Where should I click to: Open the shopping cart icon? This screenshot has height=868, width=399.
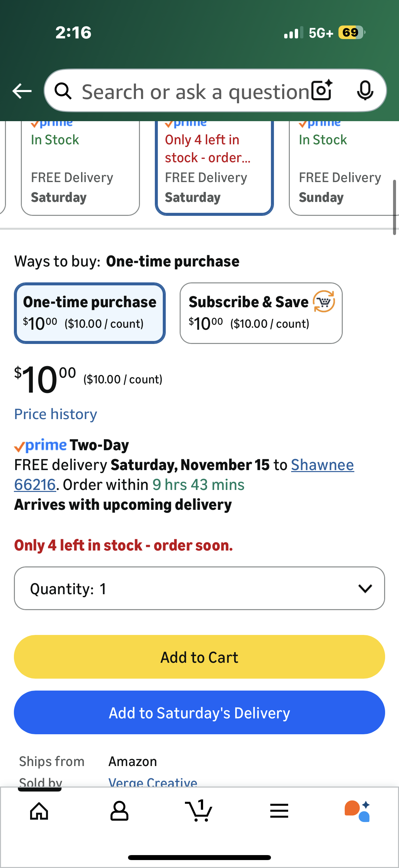pos(199,811)
